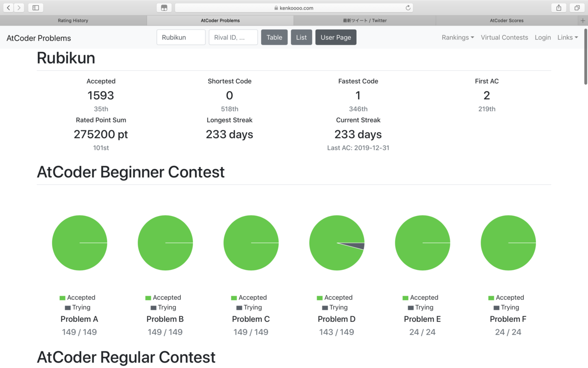588x368 pixels.
Task: Toggle Accepted legend for Problem F
Action: [506, 297]
